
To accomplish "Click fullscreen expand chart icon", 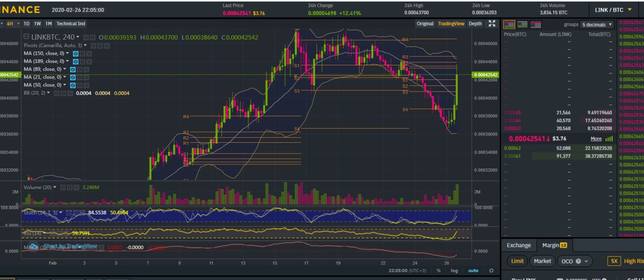I will click(492, 24).
